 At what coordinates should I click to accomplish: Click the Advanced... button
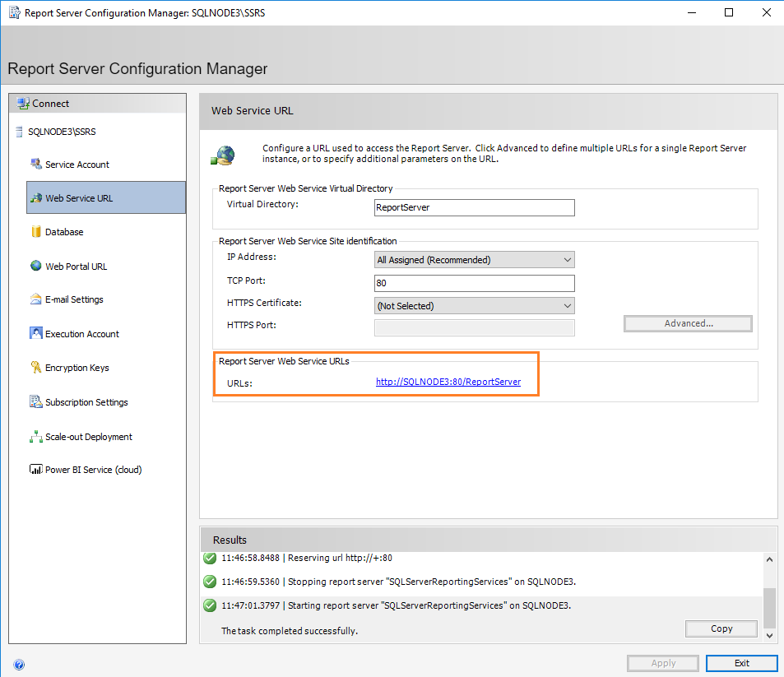[x=688, y=323]
